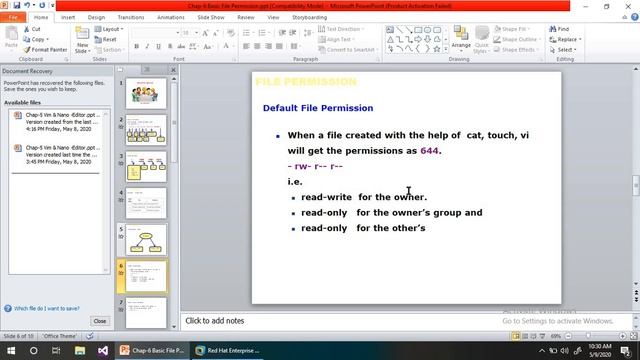Viewport: 640px width, 360px height.
Task: Center the paragraph text
Action: pyautogui.click(x=257, y=47)
